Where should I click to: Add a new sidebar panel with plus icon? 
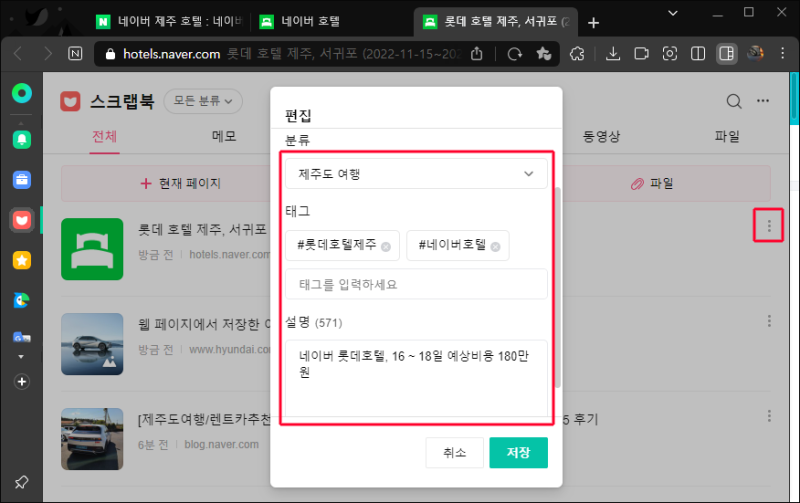tap(22, 382)
